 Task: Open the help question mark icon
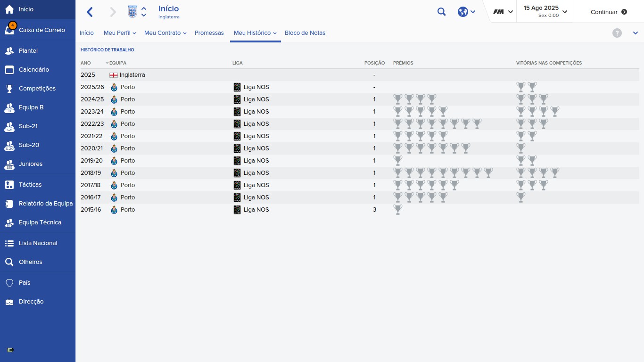point(617,33)
